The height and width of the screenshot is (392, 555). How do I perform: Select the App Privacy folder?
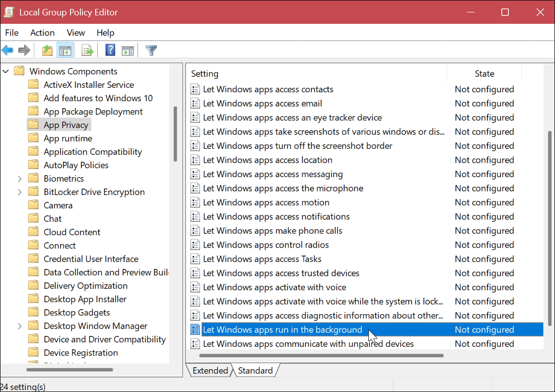(66, 125)
